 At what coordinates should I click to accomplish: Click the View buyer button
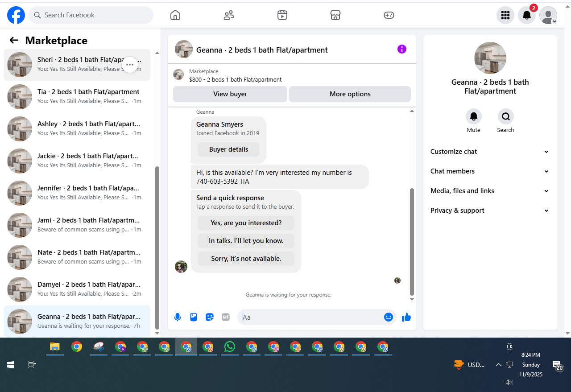click(230, 94)
